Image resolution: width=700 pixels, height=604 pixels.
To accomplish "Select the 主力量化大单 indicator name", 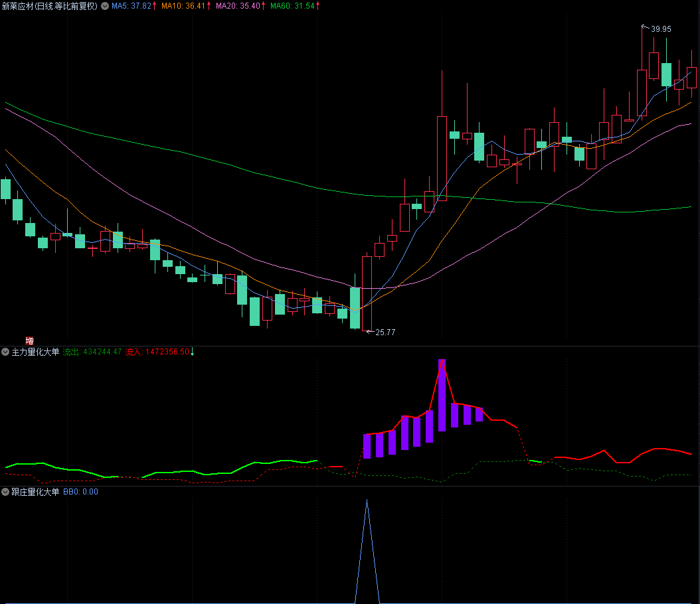I will coord(35,352).
